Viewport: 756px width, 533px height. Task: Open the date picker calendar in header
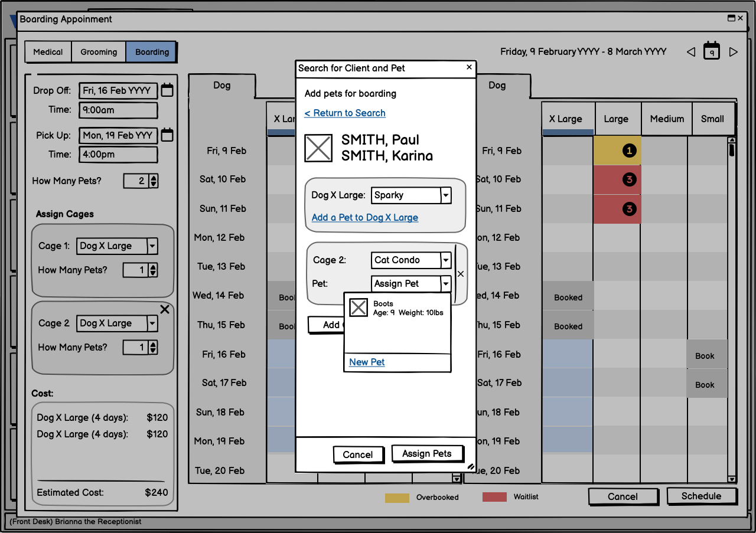(712, 51)
